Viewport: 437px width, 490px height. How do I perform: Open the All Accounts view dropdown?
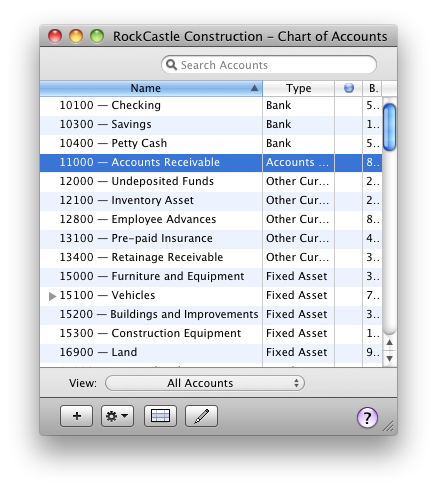tap(205, 383)
